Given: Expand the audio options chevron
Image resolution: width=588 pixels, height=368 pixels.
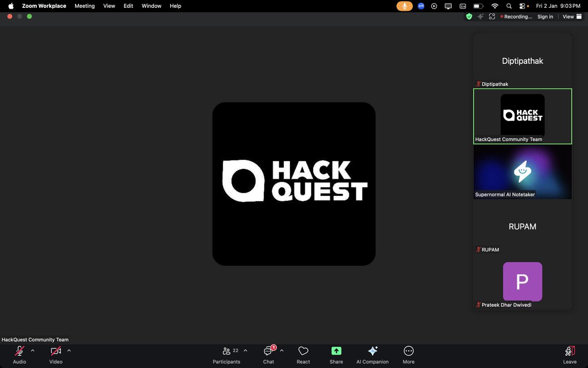Looking at the screenshot, I should (33, 351).
